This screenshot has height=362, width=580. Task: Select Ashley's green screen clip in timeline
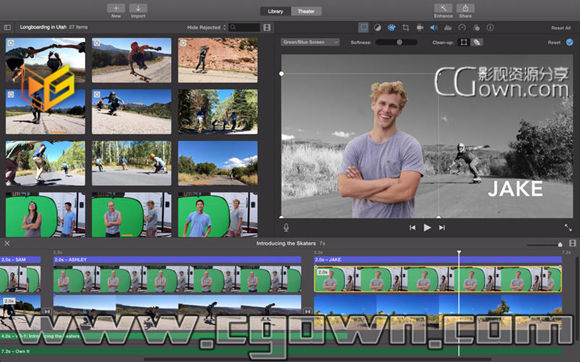tap(177, 280)
